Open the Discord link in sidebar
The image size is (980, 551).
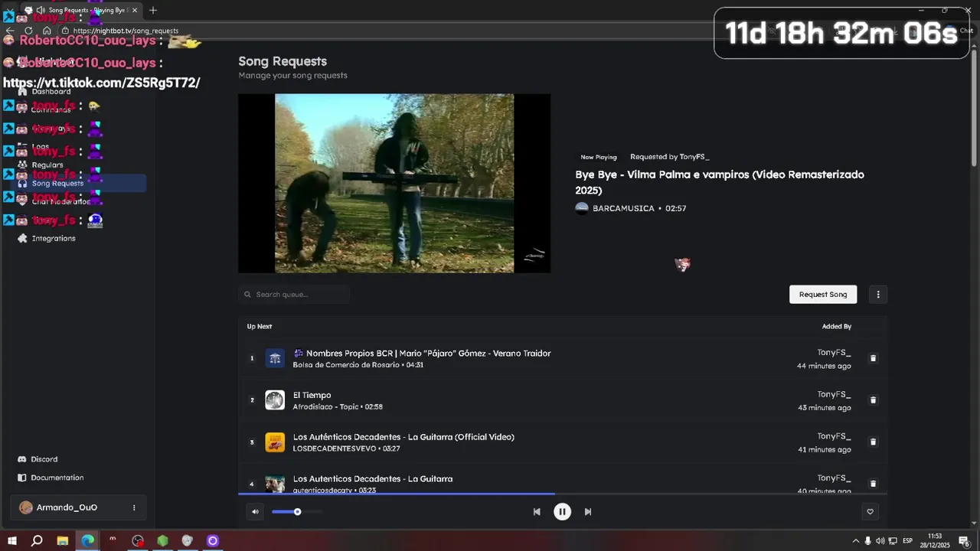(44, 459)
